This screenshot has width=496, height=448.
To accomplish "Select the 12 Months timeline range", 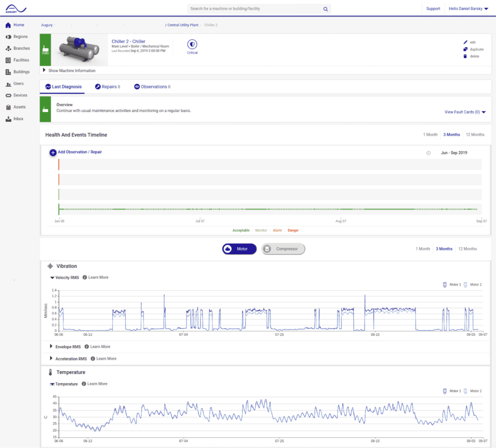I will pos(475,134).
